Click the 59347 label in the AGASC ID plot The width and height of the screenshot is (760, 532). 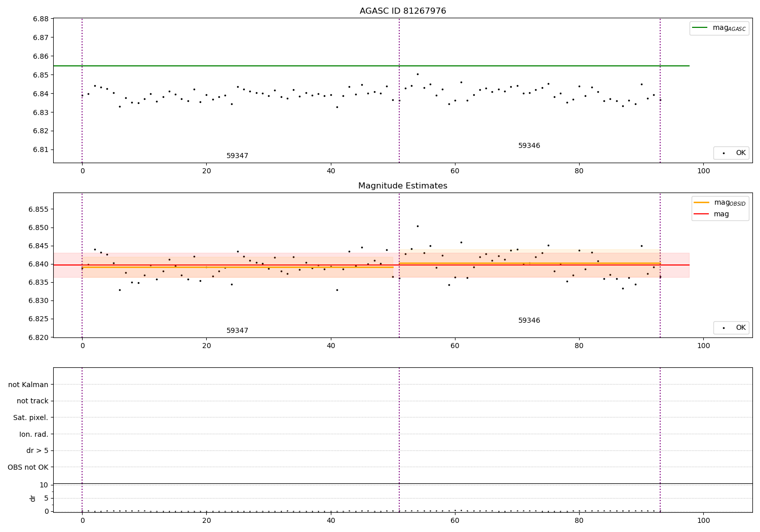[x=237, y=156]
